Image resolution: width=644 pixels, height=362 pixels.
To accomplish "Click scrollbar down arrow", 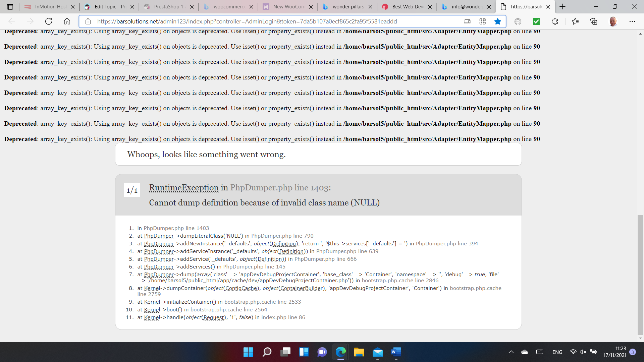I will click(x=641, y=339).
